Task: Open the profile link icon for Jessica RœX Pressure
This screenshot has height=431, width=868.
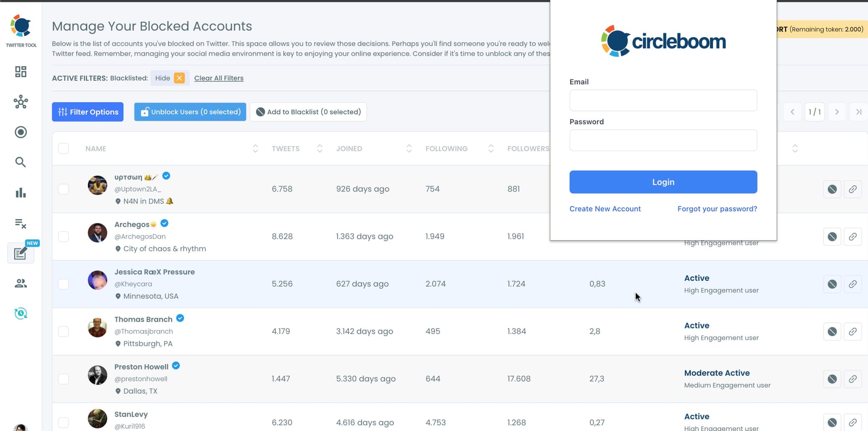Action: pyautogui.click(x=853, y=284)
